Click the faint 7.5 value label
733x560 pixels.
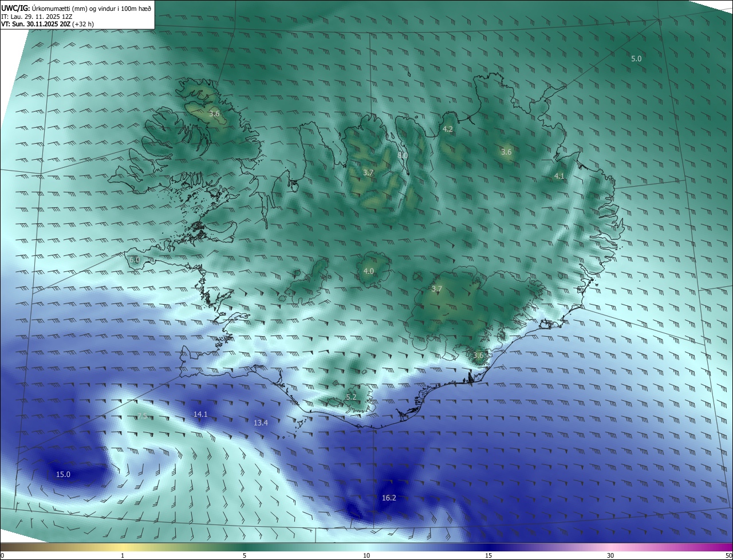click(x=142, y=416)
